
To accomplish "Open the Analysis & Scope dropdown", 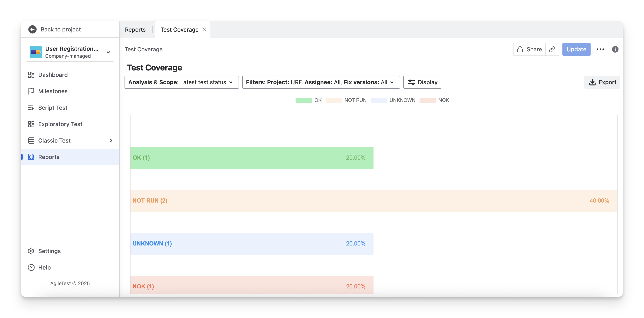I will (x=181, y=82).
